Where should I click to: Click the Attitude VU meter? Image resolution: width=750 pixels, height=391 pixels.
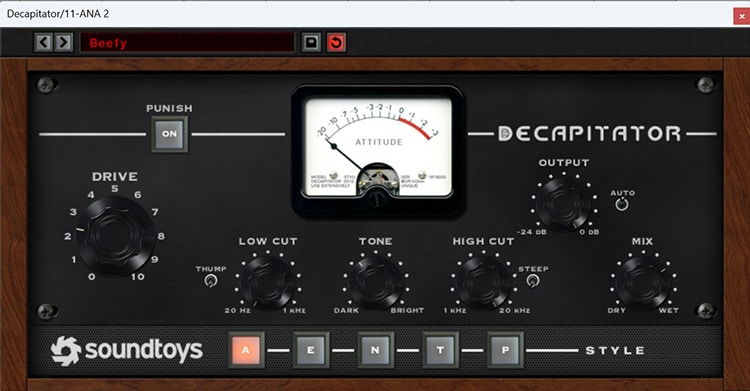click(378, 151)
